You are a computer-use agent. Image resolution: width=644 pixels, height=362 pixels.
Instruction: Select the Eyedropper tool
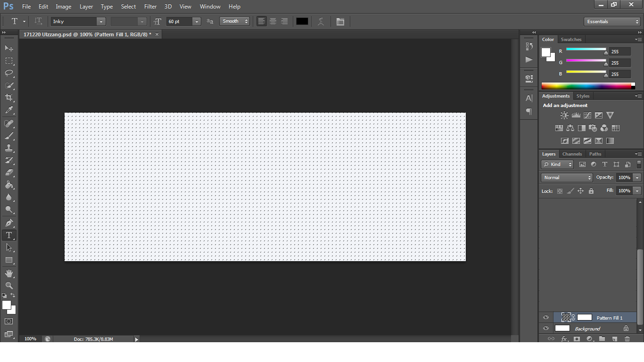9,110
